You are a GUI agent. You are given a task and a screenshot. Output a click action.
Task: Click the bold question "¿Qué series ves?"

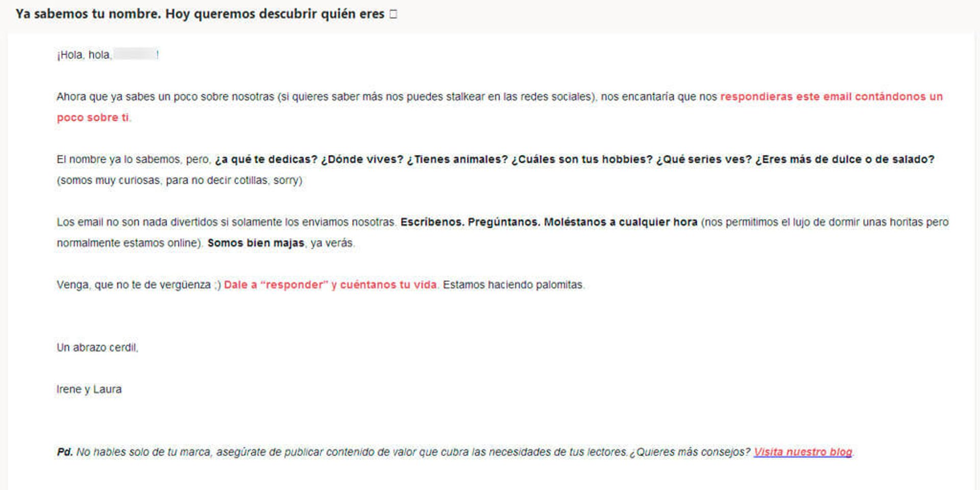[x=704, y=160]
